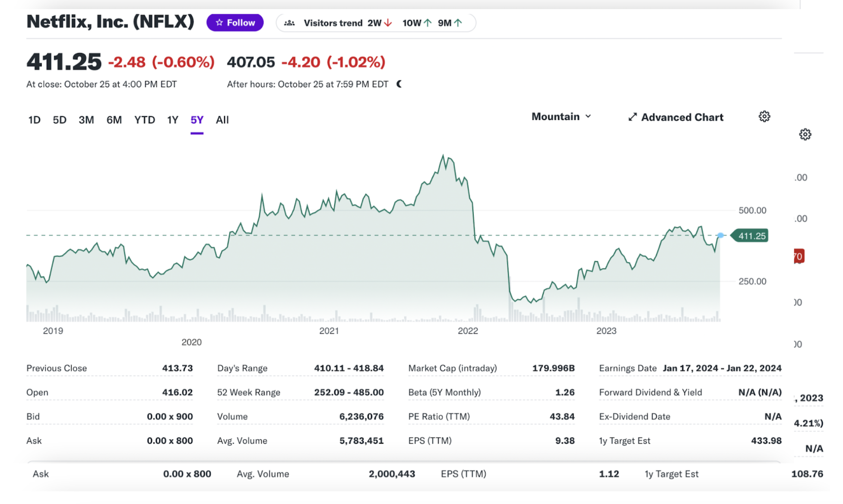Open the chart settings gear icon

764,116
